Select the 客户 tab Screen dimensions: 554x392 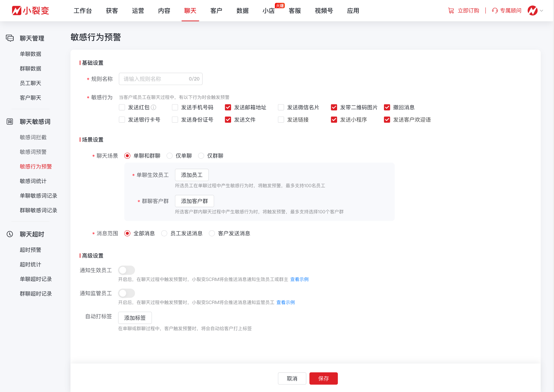(x=216, y=11)
